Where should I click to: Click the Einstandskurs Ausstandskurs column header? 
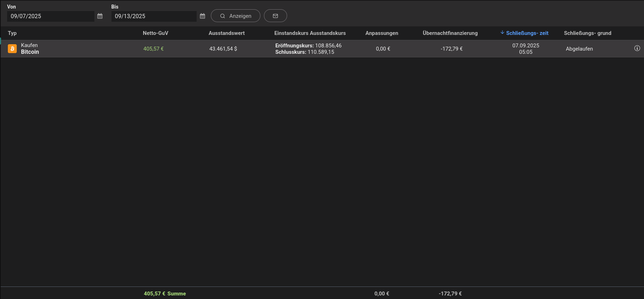point(310,33)
